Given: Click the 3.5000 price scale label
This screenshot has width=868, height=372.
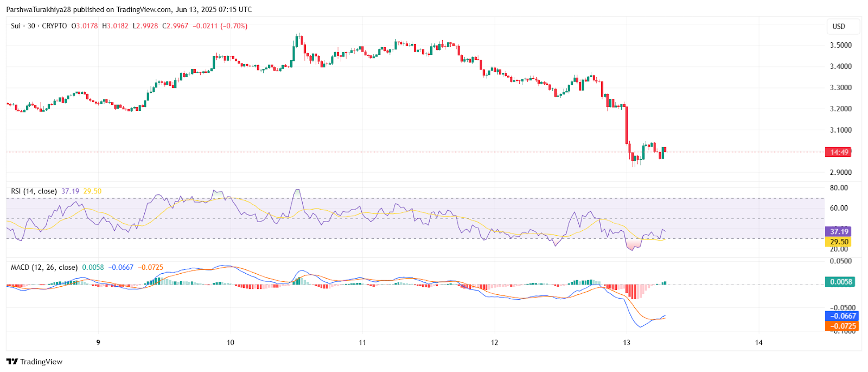Looking at the screenshot, I should point(840,45).
